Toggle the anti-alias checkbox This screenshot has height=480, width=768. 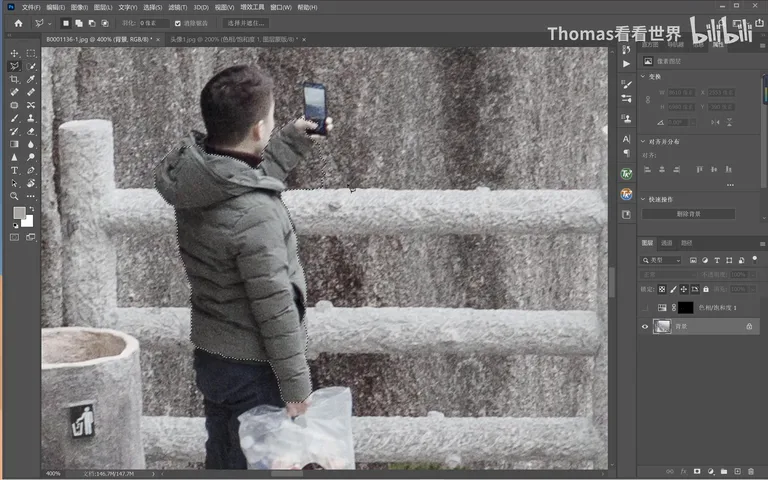pyautogui.click(x=178, y=23)
